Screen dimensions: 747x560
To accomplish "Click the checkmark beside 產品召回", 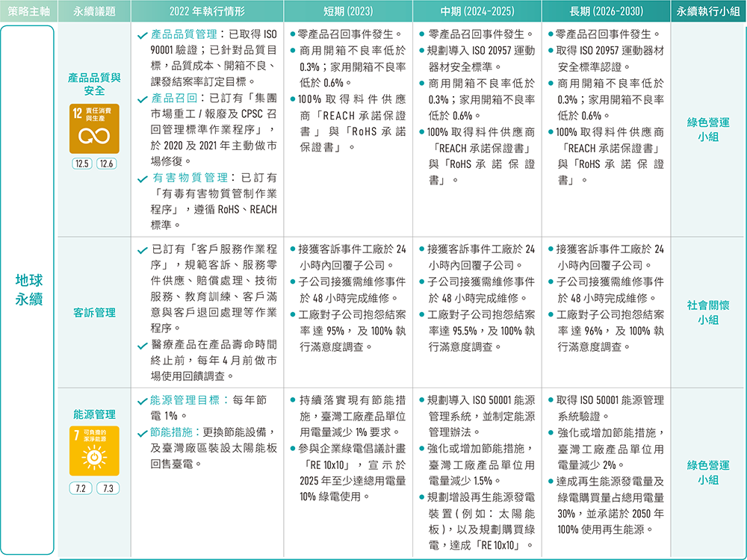I will [x=143, y=99].
